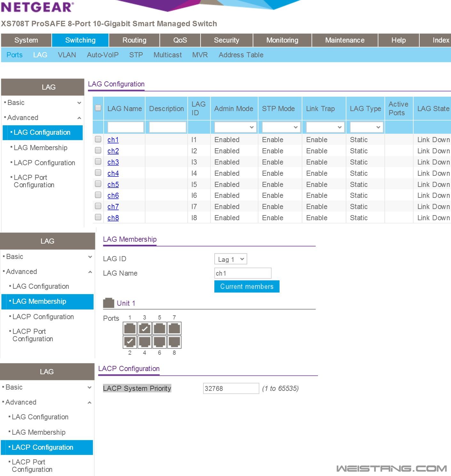The height and width of the screenshot is (476, 451).
Task: Open the LAG Type filter dropdown
Action: click(x=367, y=127)
